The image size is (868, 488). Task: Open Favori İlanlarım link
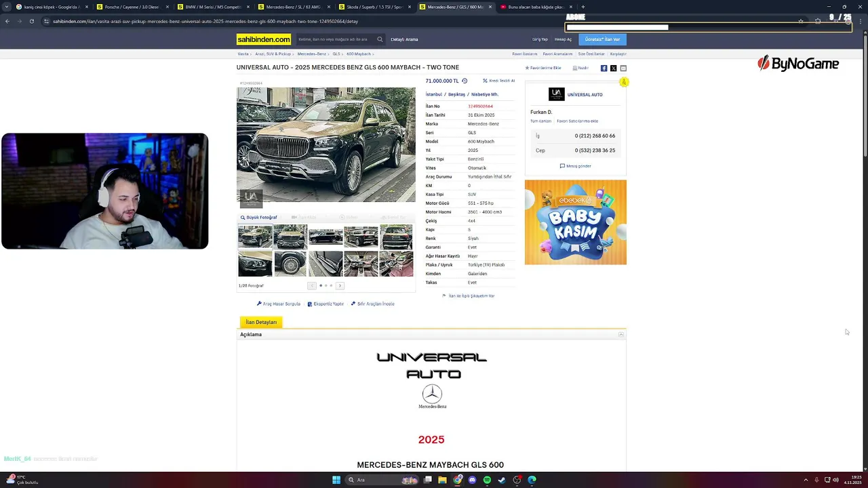[524, 54]
